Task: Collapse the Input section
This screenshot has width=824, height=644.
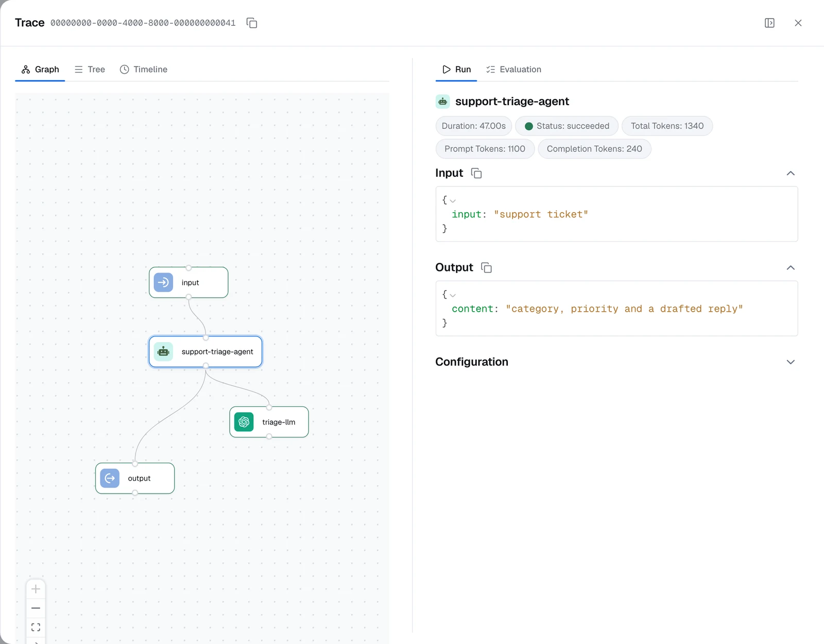Action: [x=791, y=173]
